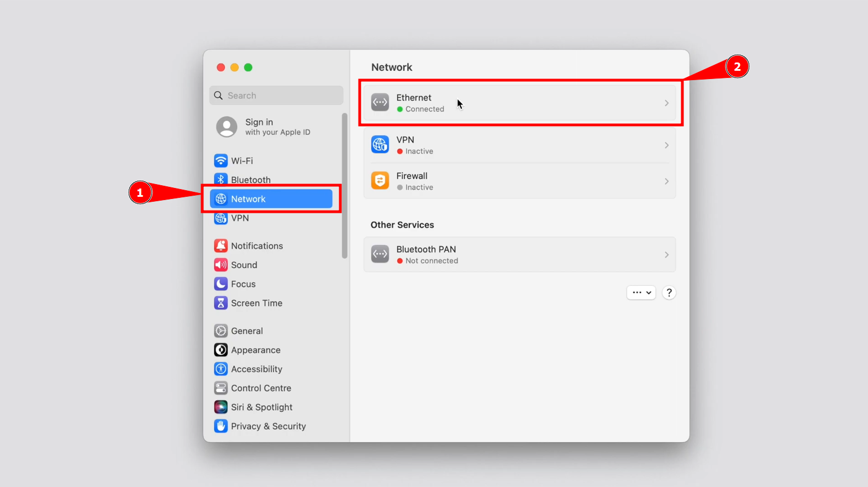Click Bluetooth PAN 'Not connected' status
The width and height of the screenshot is (868, 487).
[x=432, y=261]
